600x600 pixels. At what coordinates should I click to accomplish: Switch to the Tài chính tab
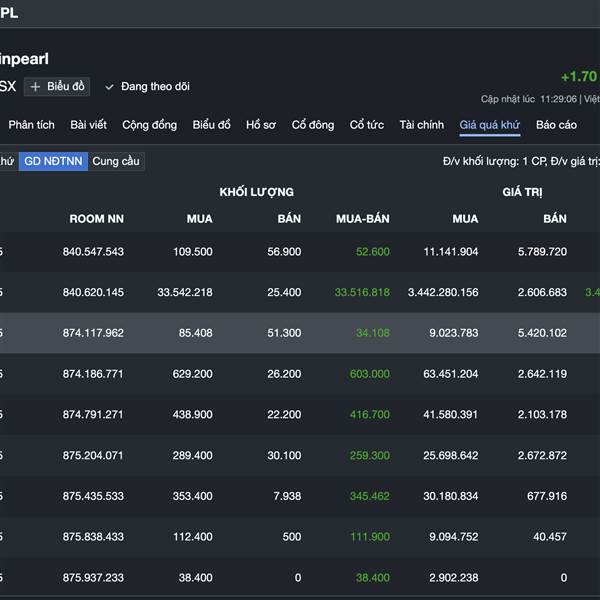(421, 125)
